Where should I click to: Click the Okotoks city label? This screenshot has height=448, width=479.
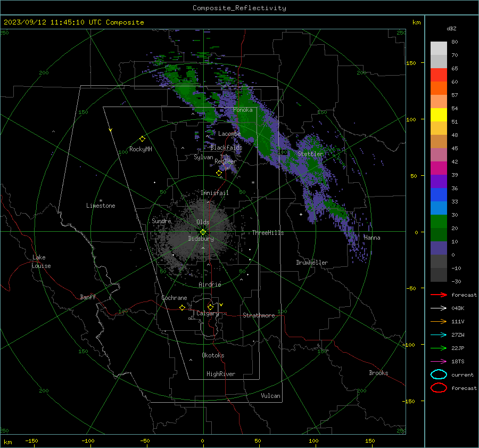click(213, 355)
